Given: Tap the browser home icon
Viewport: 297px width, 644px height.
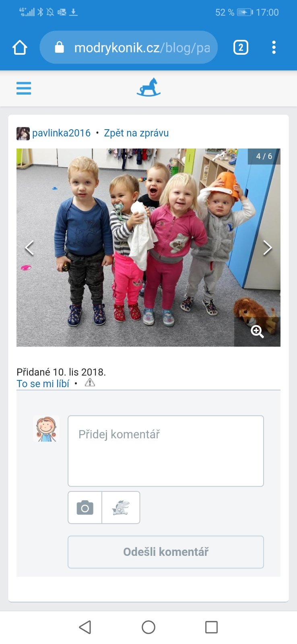Looking at the screenshot, I should point(20,47).
